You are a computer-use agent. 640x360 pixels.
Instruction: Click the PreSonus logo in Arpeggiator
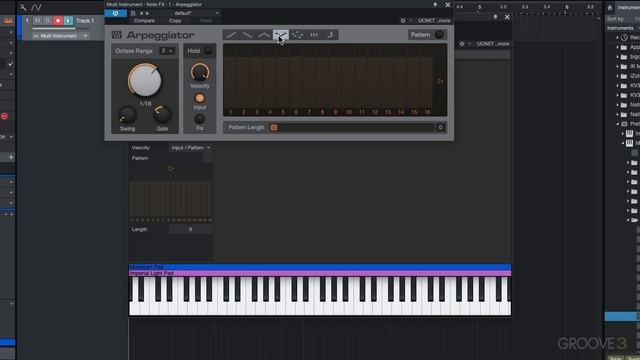coord(117,35)
